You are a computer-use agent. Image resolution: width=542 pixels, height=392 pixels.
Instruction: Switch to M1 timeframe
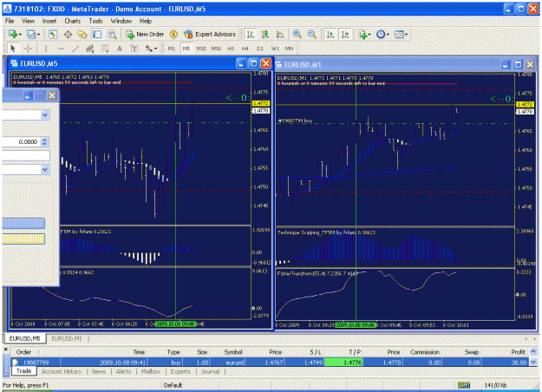[x=172, y=49]
